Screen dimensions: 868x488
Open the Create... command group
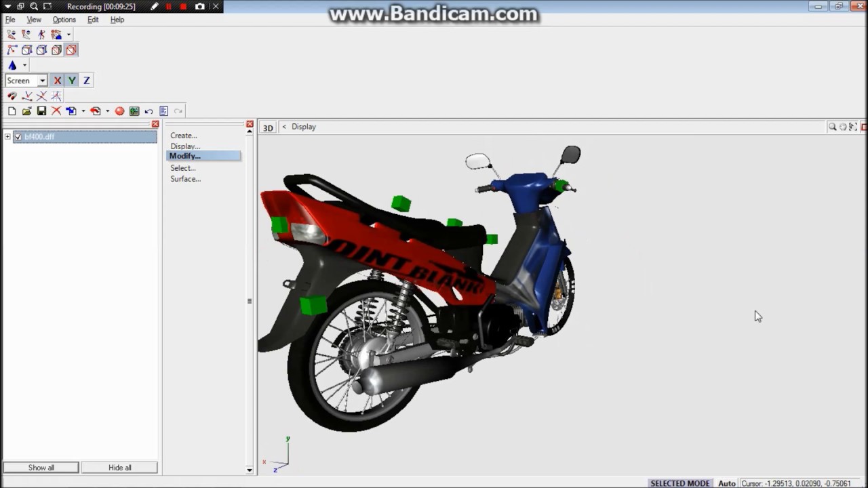point(184,136)
